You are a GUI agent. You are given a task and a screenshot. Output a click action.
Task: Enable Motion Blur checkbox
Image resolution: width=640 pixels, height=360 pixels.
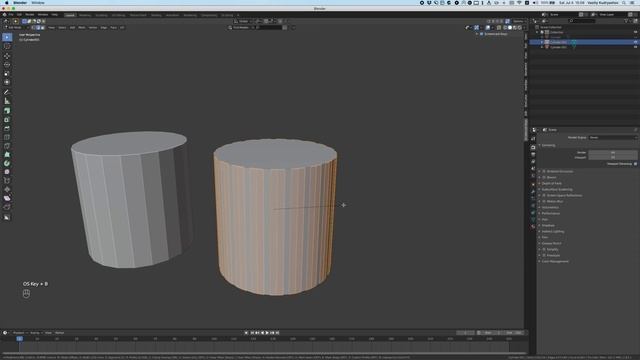pos(544,201)
